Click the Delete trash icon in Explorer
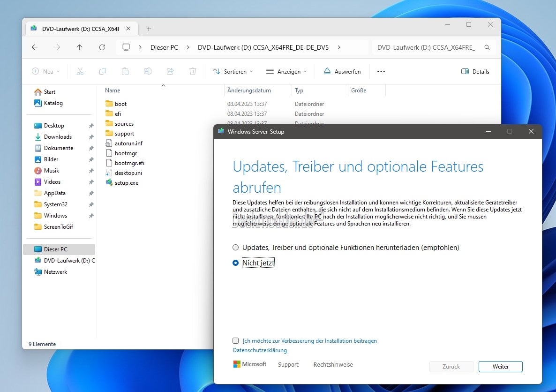The image size is (556, 392). pos(193,71)
